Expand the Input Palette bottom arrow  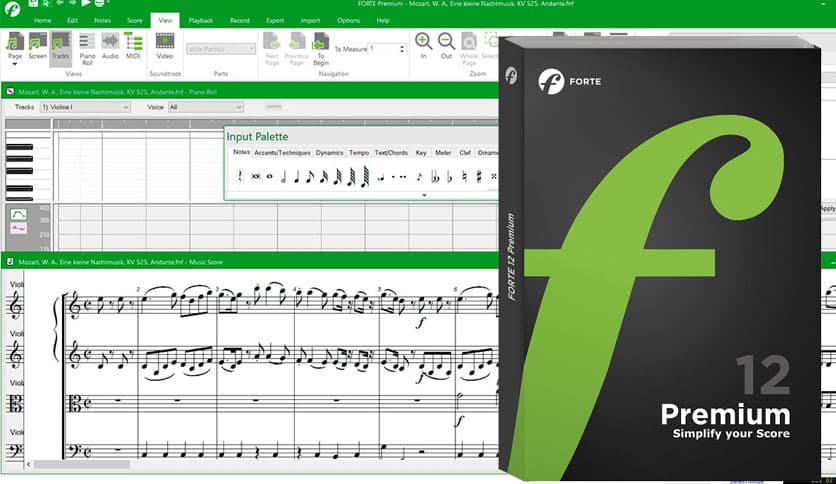(424, 196)
